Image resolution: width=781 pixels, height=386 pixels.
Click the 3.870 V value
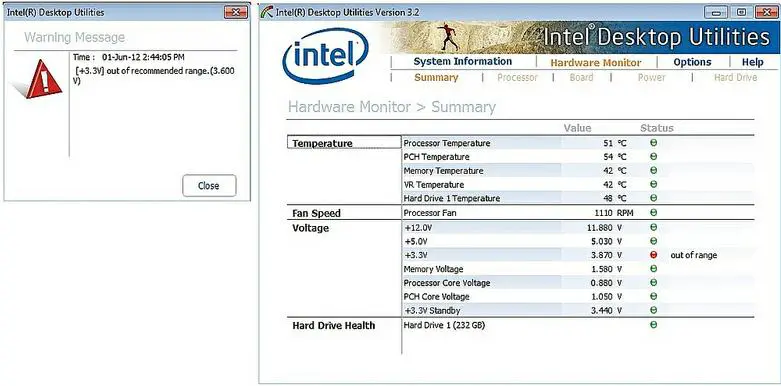tap(605, 255)
